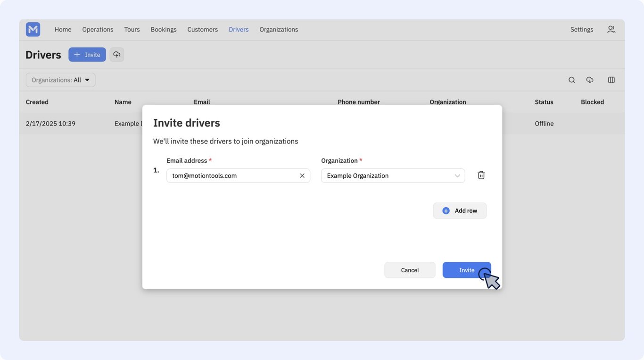Click the Email column header

202,102
